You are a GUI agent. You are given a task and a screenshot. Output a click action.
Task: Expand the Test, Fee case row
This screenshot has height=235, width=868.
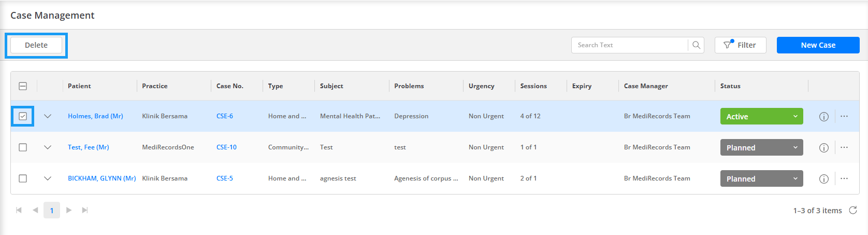tap(48, 147)
